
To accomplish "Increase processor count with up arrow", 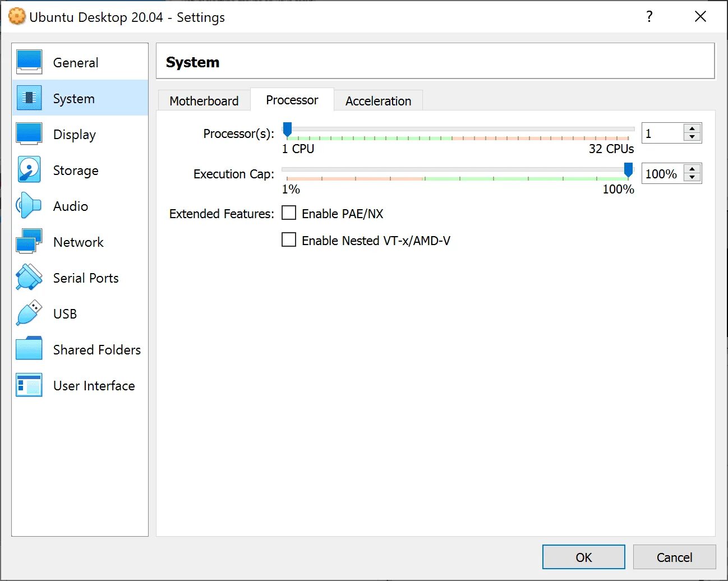I will (x=692, y=129).
